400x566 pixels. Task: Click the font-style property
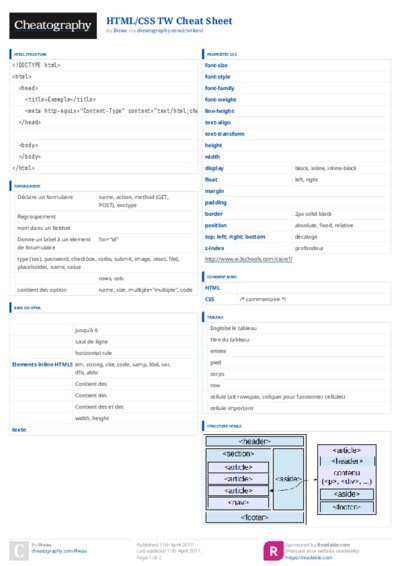pyautogui.click(x=217, y=77)
